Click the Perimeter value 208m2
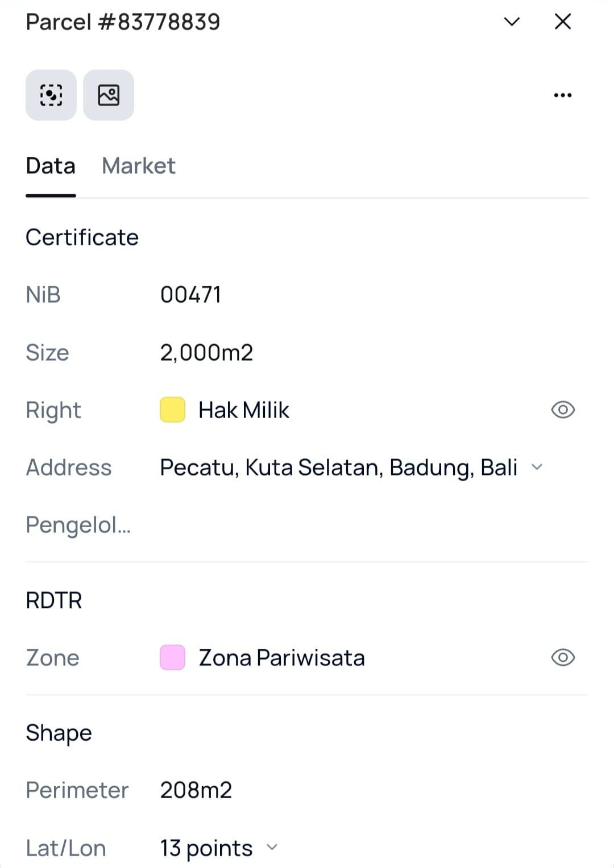Screen dimensions: 614x868 pyautogui.click(x=196, y=790)
